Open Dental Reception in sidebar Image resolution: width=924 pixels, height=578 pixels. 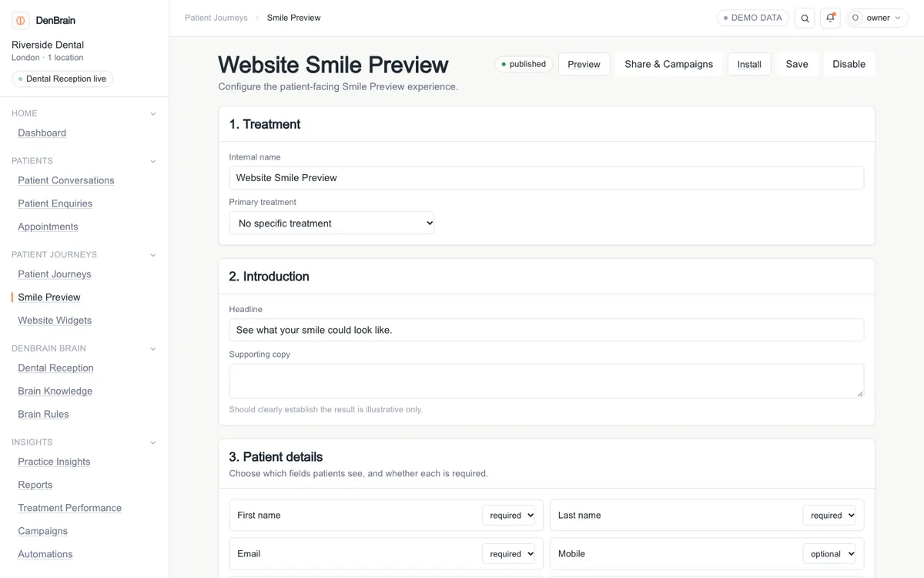pyautogui.click(x=55, y=368)
